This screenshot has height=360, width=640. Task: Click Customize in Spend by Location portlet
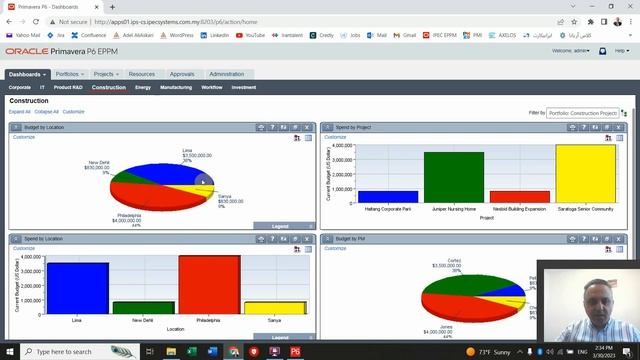coord(24,248)
